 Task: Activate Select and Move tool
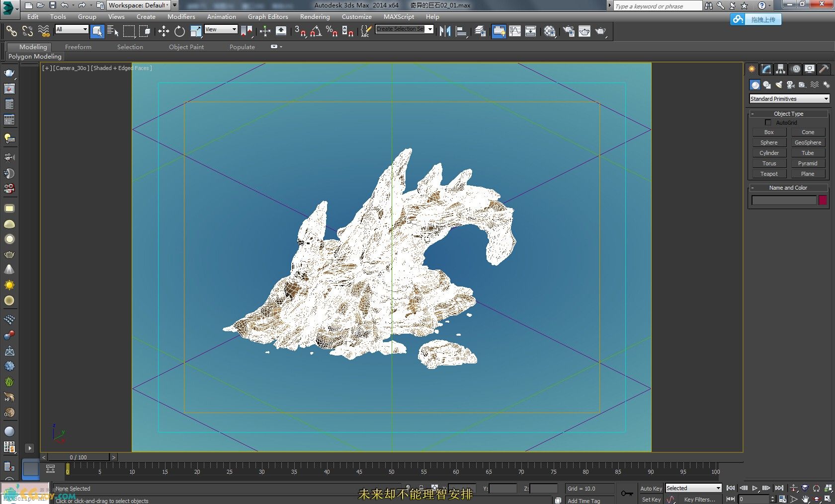[164, 31]
